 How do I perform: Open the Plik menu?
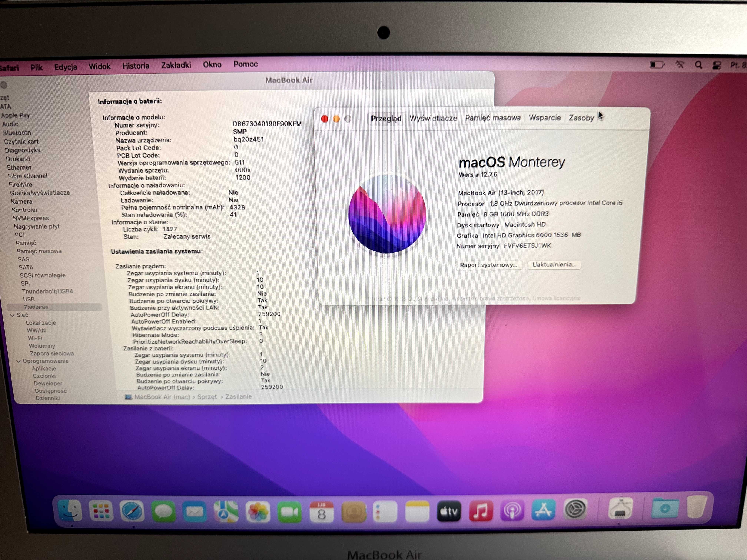pyautogui.click(x=36, y=68)
